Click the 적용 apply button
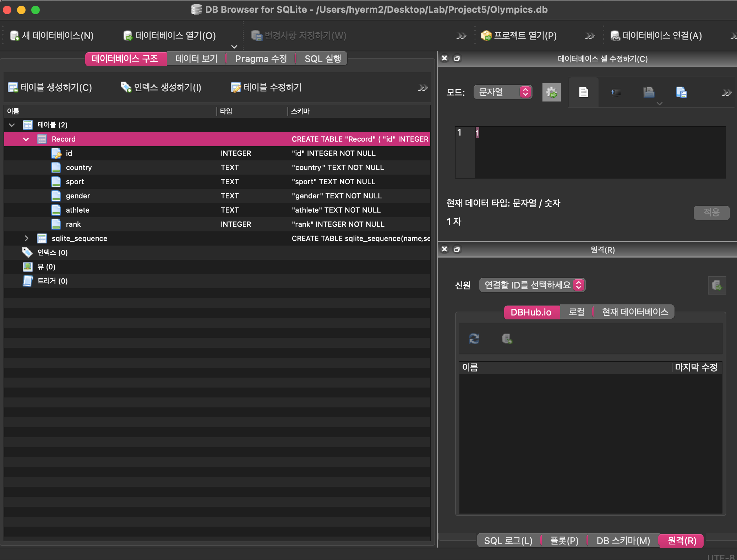This screenshot has height=560, width=737. pyautogui.click(x=711, y=213)
